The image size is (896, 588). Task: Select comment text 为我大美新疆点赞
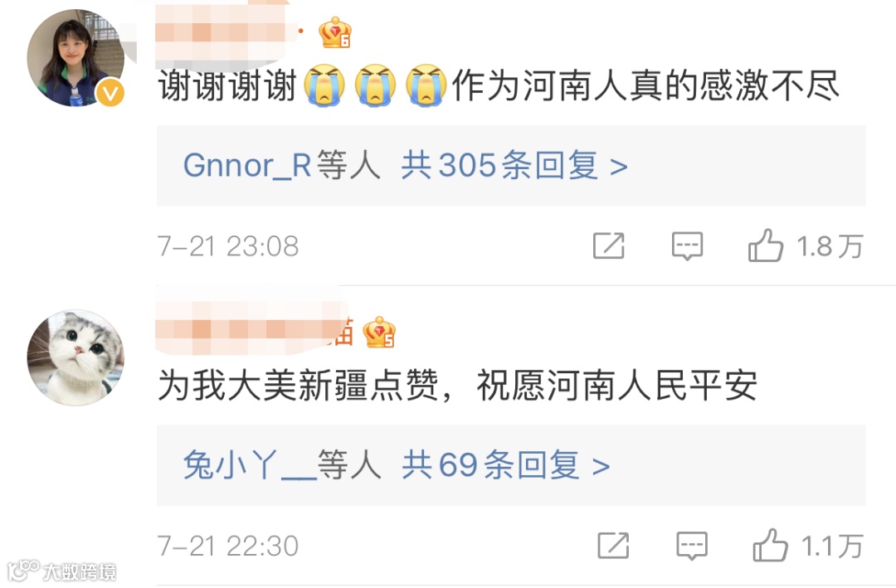pyautogui.click(x=298, y=385)
